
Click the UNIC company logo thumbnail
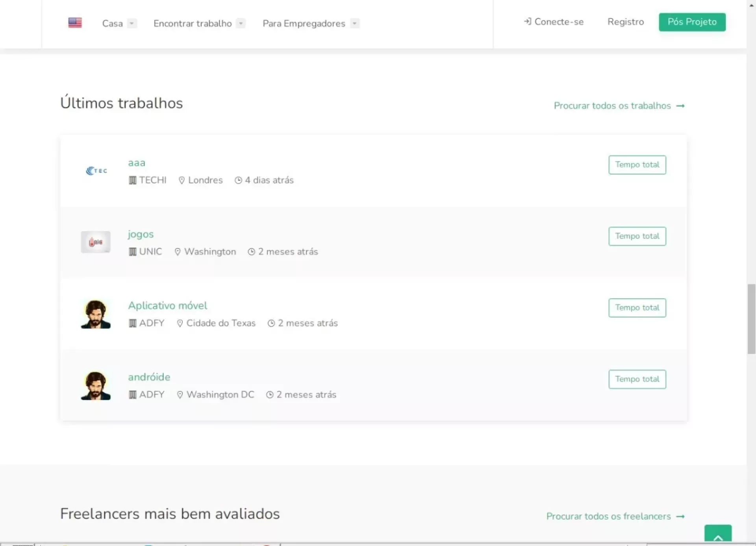(x=96, y=242)
